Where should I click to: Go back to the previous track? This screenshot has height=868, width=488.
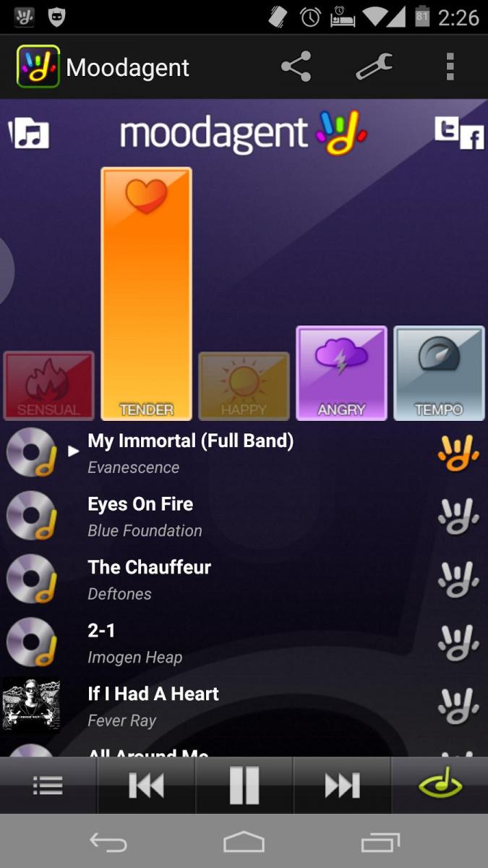(x=146, y=786)
